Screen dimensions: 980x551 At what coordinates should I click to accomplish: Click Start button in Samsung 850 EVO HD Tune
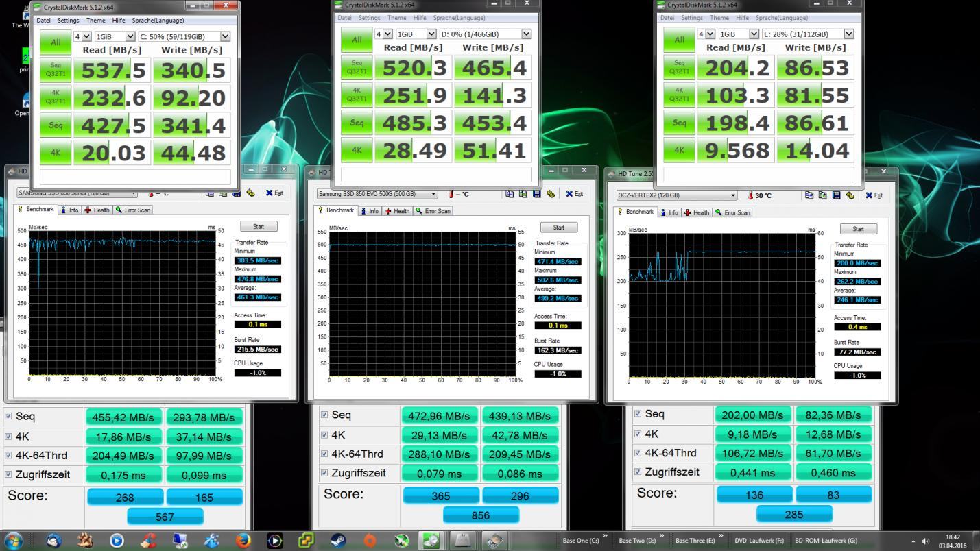tap(558, 228)
